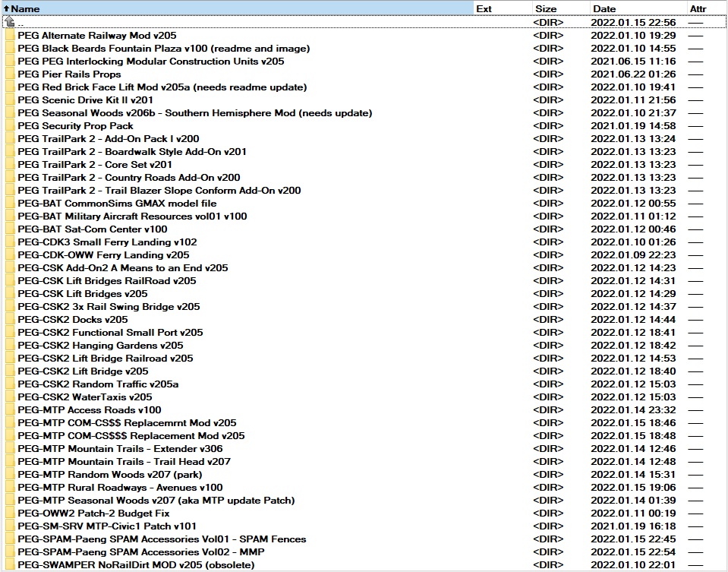Sort by the Attr column header
728x572 pixels.
point(707,8)
